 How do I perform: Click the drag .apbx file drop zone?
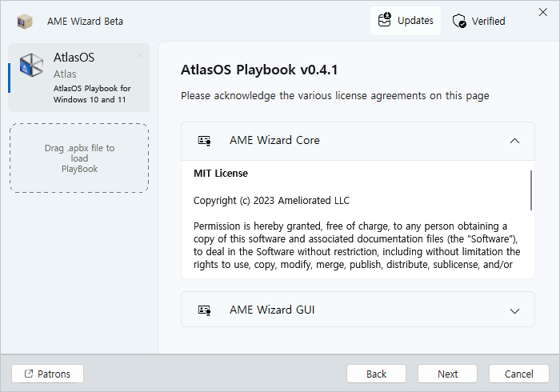coord(79,158)
